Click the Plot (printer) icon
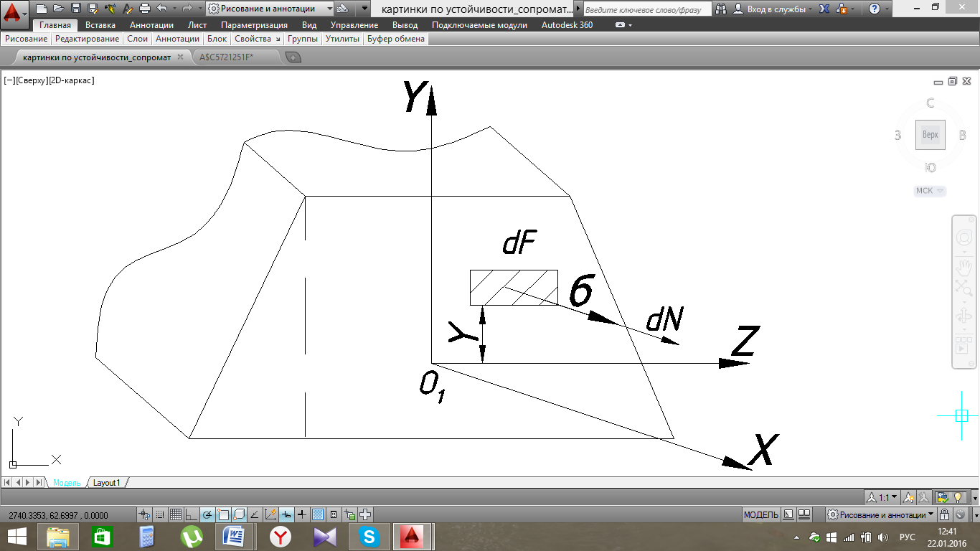Screen dimensions: 980x551 [144, 9]
